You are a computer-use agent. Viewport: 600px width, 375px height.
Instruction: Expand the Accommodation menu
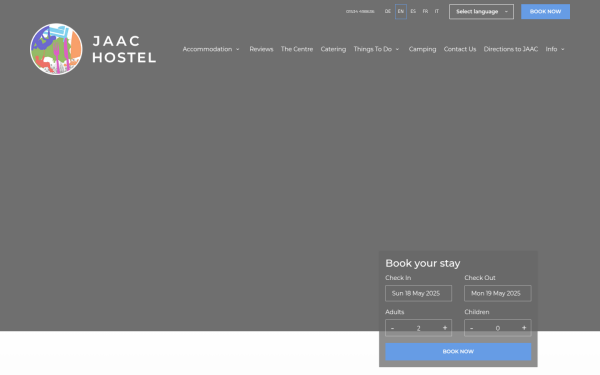tap(211, 49)
